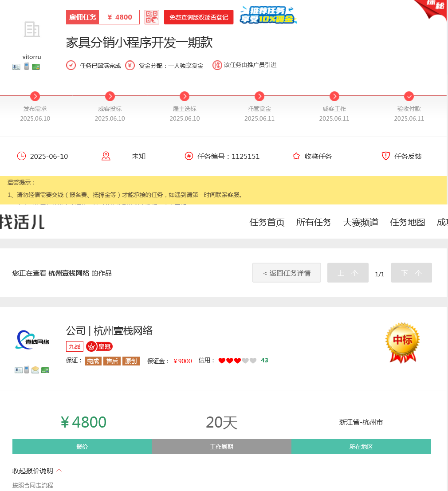Toggle 收藏任务 to favorite this task
Viewport: 448px width, 491px height.
(x=296, y=156)
